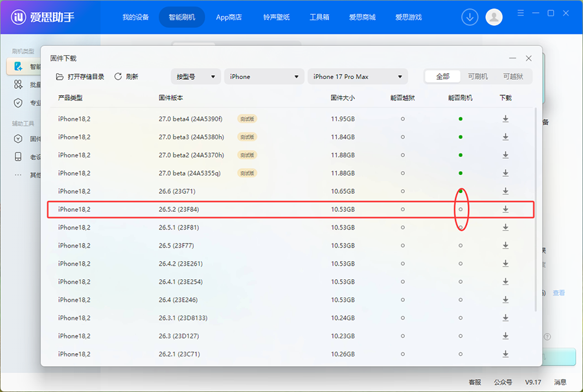This screenshot has width=583, height=392.
Task: Click the smart flash sidebar icon
Action: (18, 66)
